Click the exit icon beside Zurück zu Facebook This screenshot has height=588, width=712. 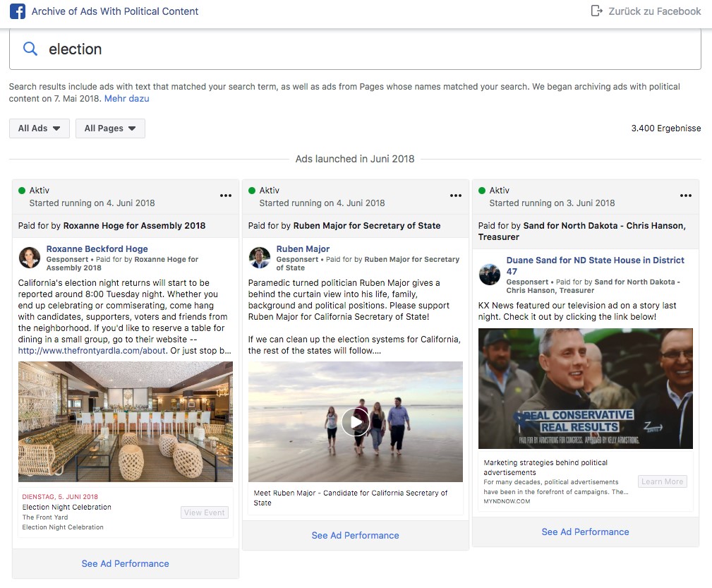point(596,11)
